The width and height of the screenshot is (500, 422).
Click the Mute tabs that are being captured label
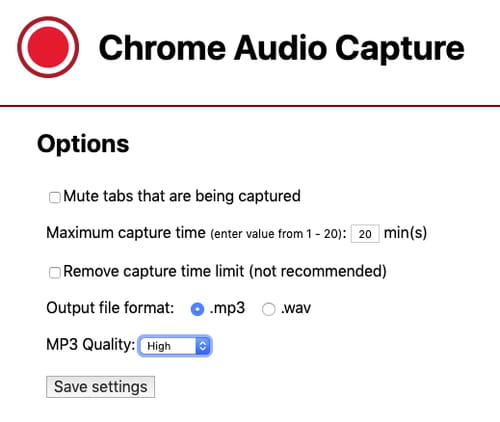point(182,196)
